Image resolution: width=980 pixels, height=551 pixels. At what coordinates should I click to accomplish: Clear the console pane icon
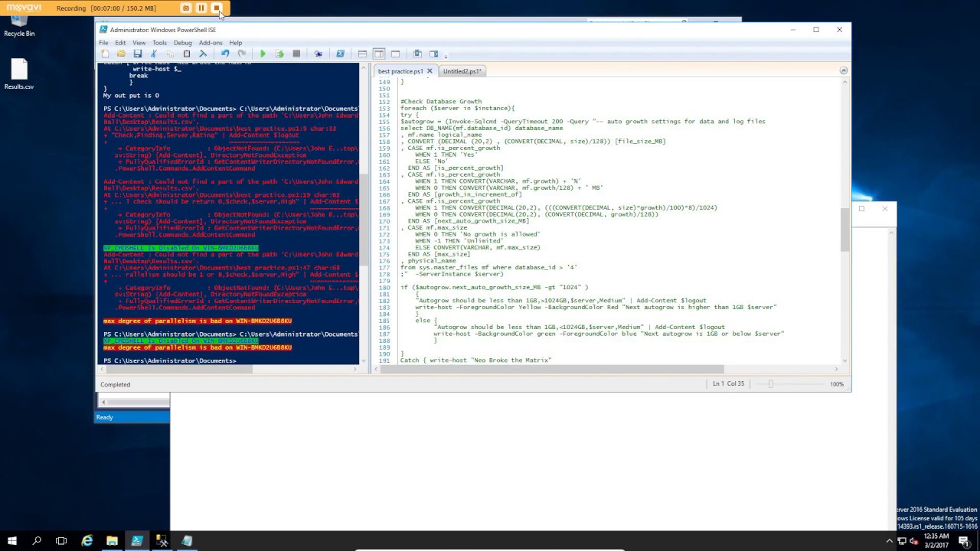click(x=203, y=54)
